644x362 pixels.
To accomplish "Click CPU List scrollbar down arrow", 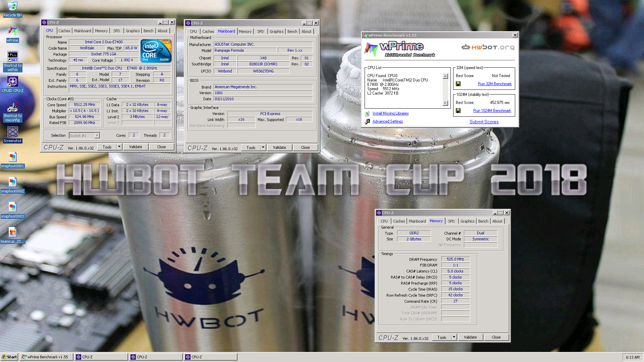I will [x=445, y=103].
